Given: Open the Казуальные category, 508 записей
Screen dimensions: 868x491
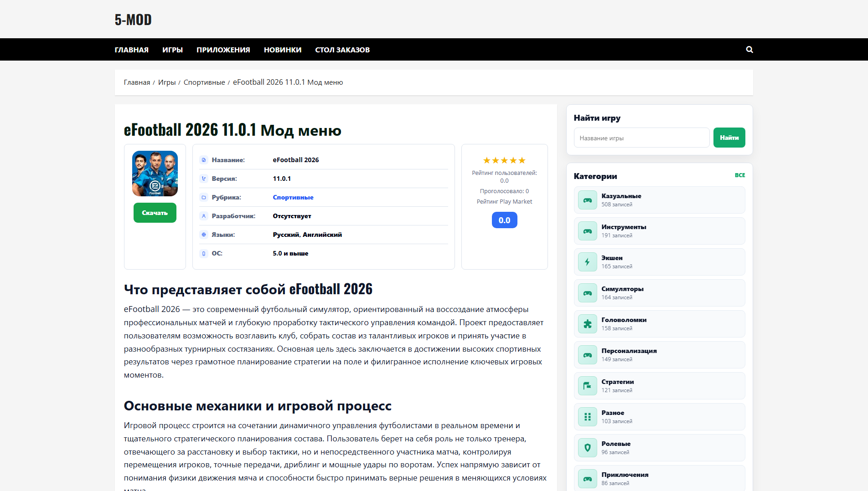Looking at the screenshot, I should 660,200.
